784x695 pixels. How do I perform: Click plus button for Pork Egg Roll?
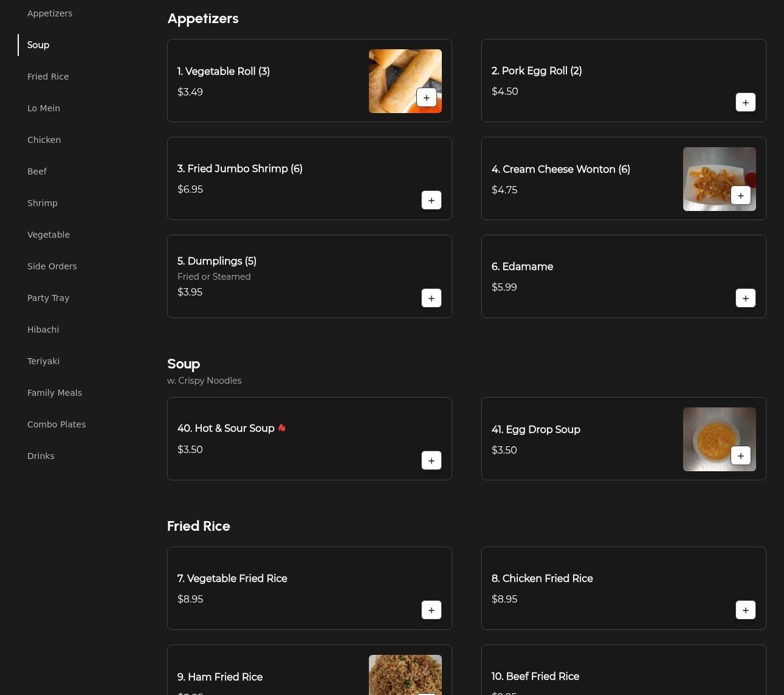745,102
